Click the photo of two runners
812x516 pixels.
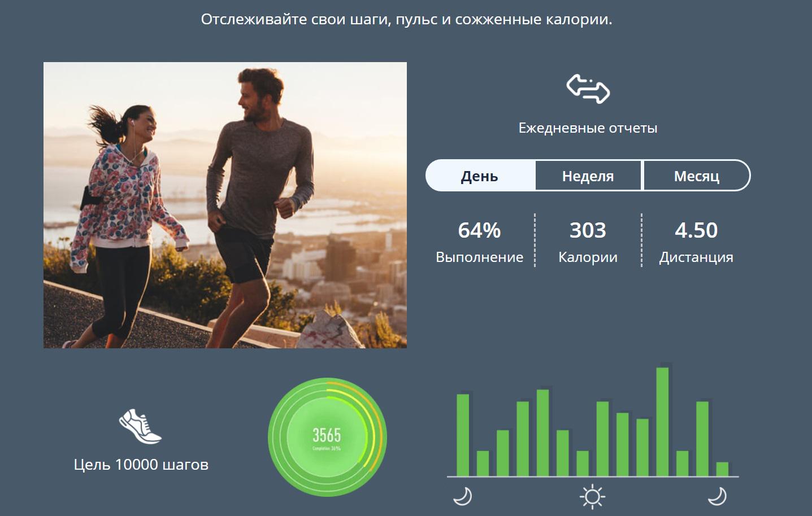point(225,205)
